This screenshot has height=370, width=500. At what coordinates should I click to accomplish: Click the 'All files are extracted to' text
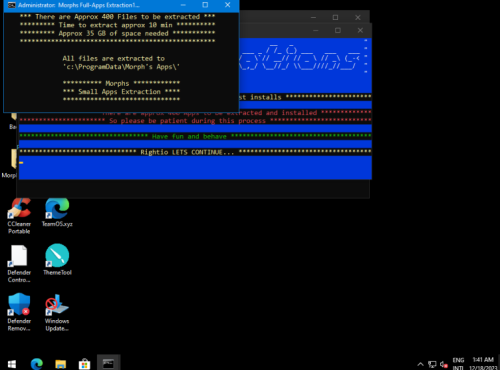click(113, 58)
